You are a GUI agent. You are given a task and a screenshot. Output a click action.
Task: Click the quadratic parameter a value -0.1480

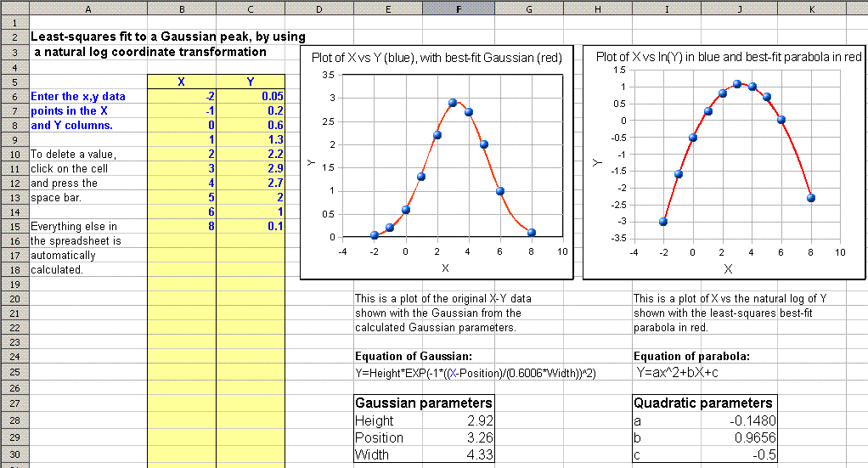pyautogui.click(x=740, y=421)
